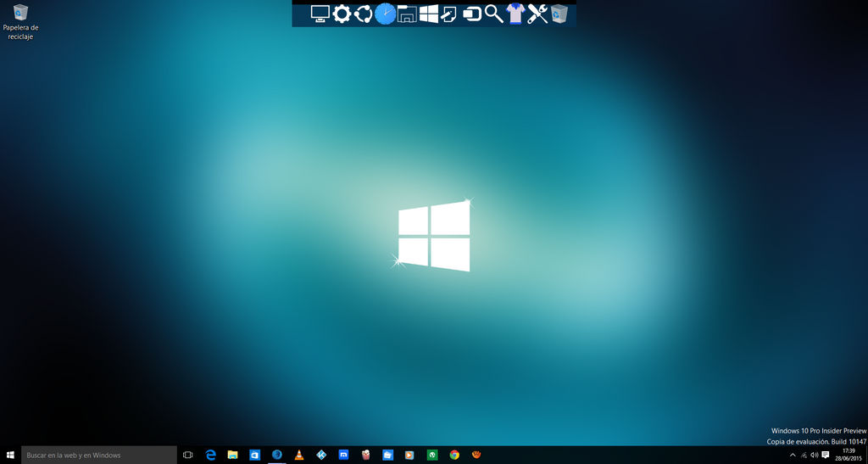The image size is (868, 464).
Task: Click the Windows logo icon in top dock
Action: (x=428, y=14)
